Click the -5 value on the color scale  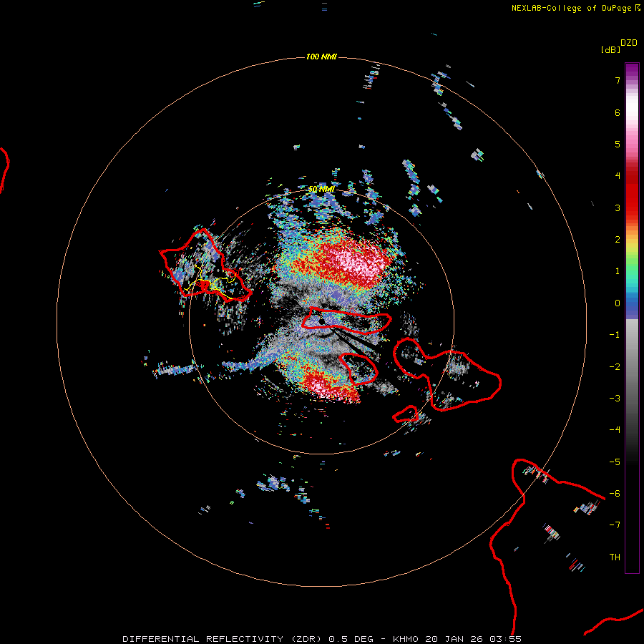(x=615, y=462)
